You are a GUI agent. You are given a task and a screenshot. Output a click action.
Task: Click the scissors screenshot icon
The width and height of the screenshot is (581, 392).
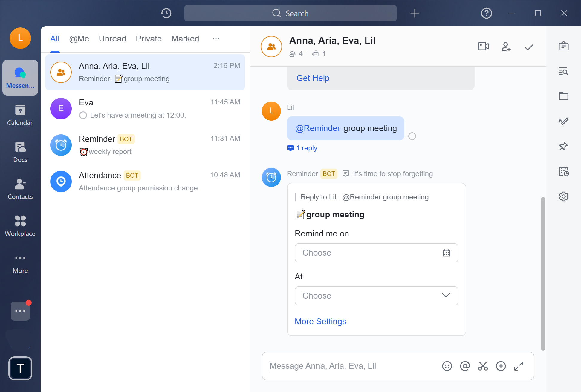click(x=483, y=366)
